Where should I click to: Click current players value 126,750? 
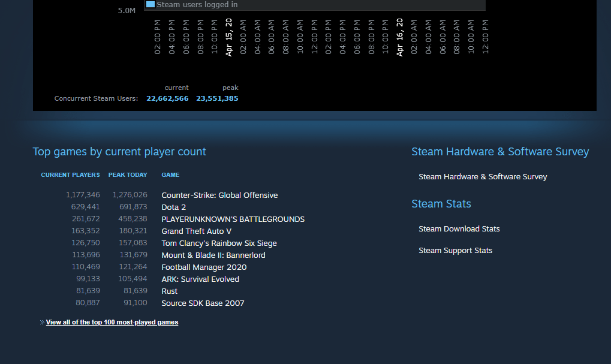pos(86,243)
